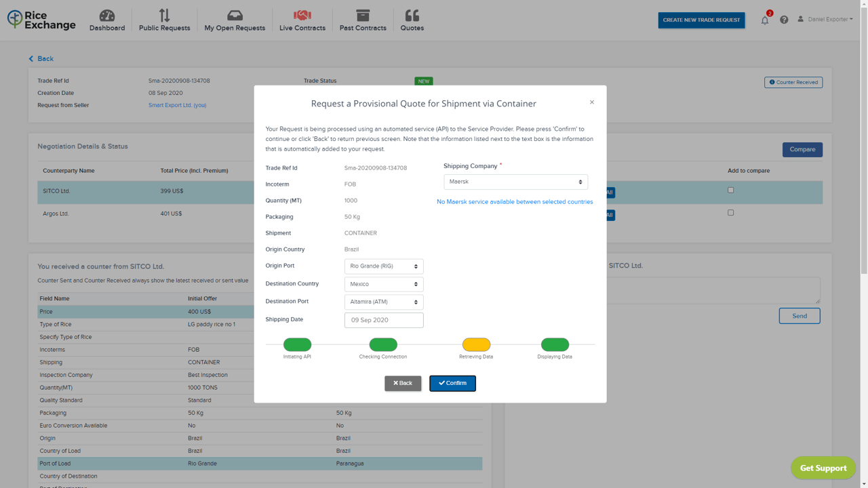Open the Origin Port dropdown
868x488 pixels.
[384, 266]
